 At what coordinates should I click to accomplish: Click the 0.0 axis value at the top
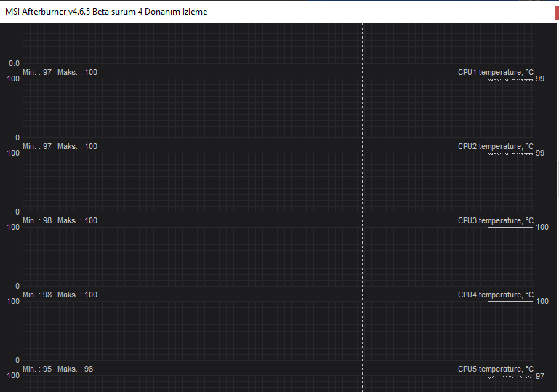[14, 64]
